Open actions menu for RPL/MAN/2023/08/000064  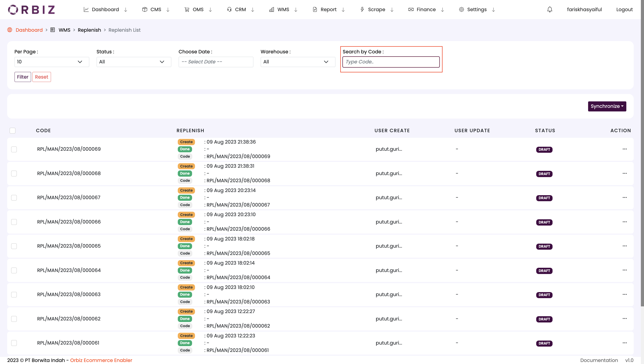pyautogui.click(x=625, y=270)
